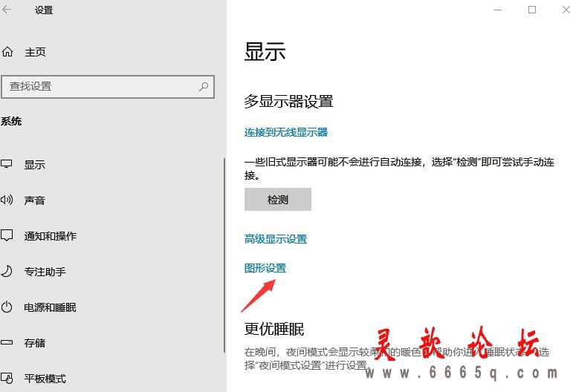Open the 主页 home icon
Image resolution: width=576 pixels, height=392 pixels.
pyautogui.click(x=7, y=52)
